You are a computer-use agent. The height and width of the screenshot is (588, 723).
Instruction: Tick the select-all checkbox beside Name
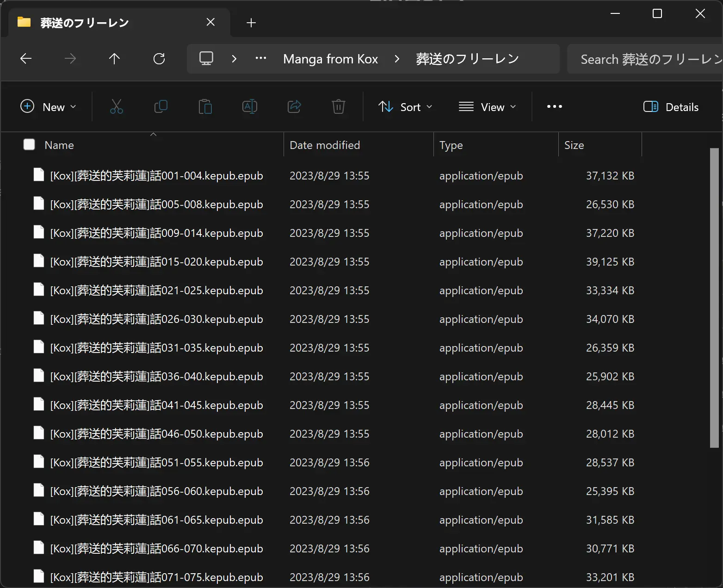click(29, 145)
